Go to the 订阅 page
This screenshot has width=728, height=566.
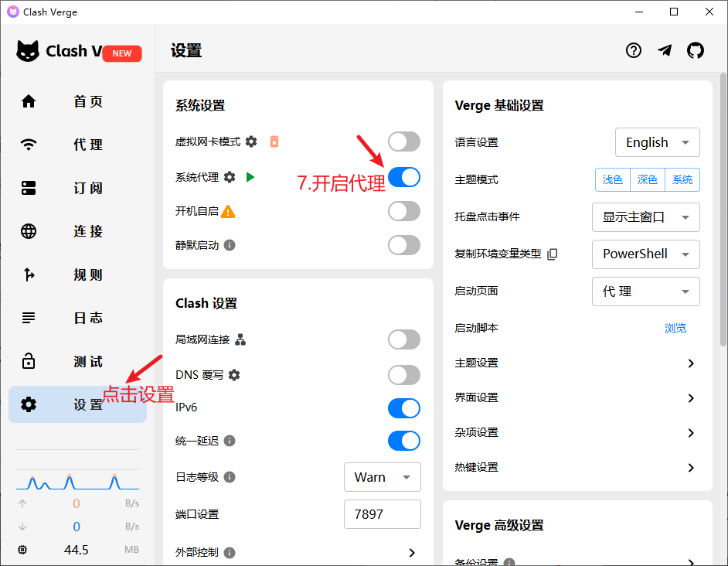tap(77, 188)
